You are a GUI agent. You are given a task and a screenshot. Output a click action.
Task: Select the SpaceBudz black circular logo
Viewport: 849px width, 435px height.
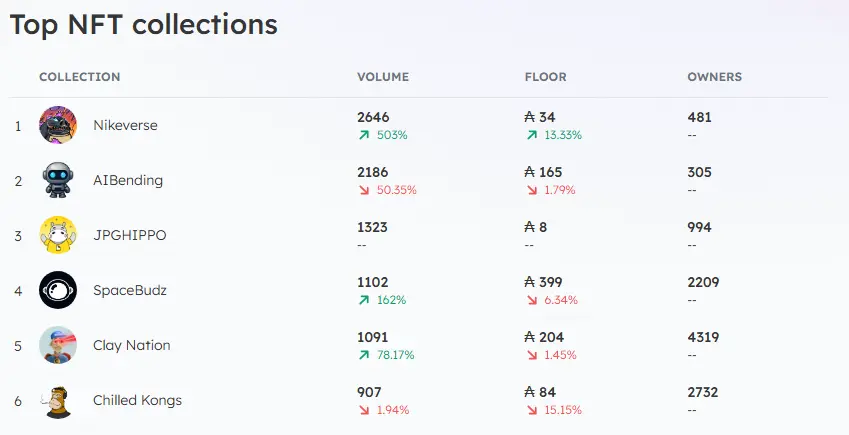tap(57, 290)
